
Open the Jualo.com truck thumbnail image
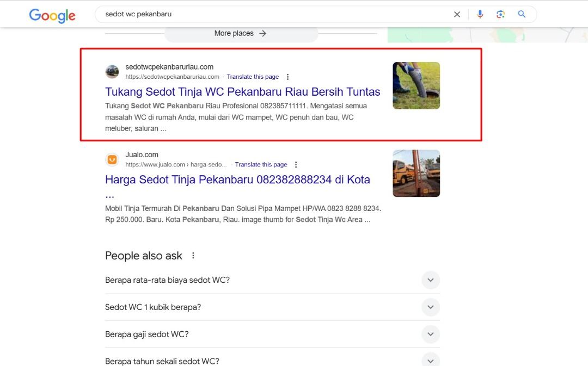tap(416, 173)
